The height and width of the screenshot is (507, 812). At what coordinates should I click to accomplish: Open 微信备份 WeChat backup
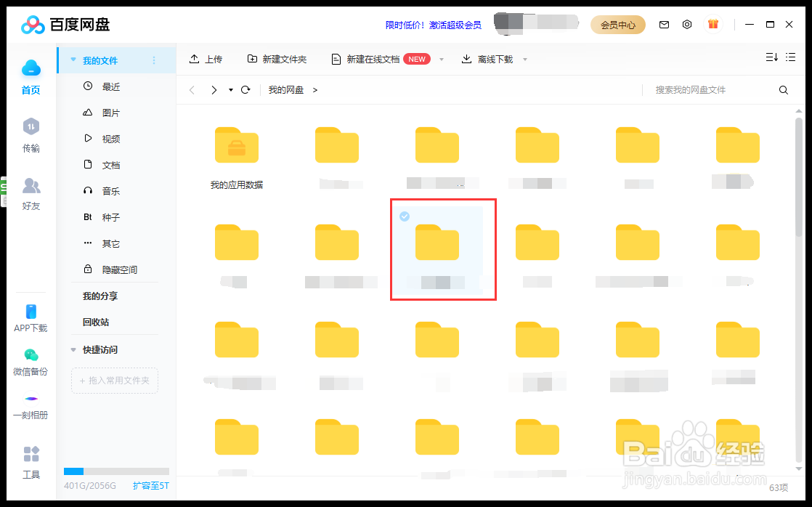coord(31,362)
